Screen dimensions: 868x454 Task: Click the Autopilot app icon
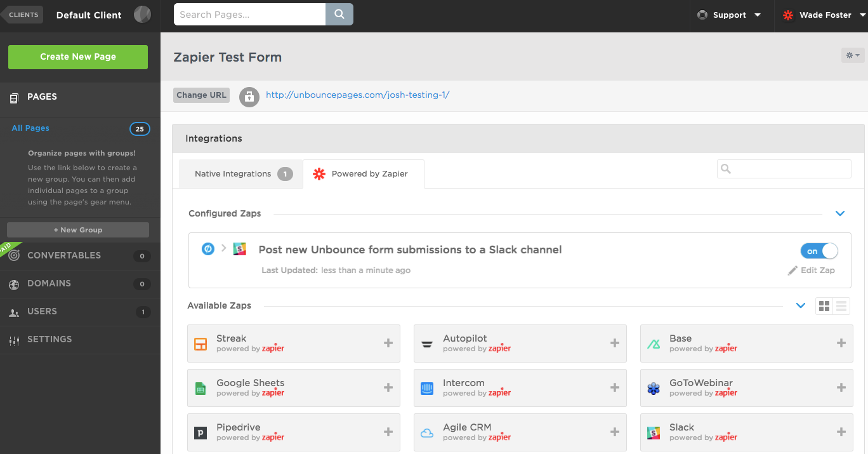pos(427,344)
